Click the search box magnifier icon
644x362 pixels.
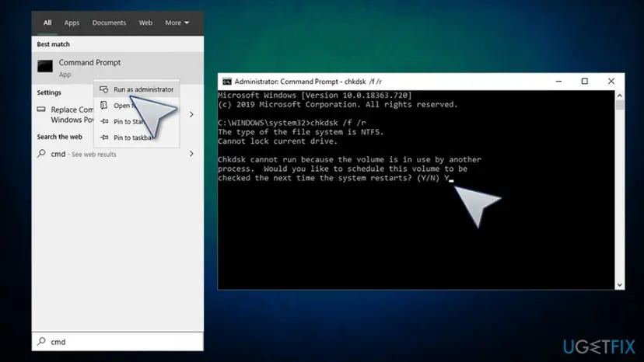[x=41, y=341]
